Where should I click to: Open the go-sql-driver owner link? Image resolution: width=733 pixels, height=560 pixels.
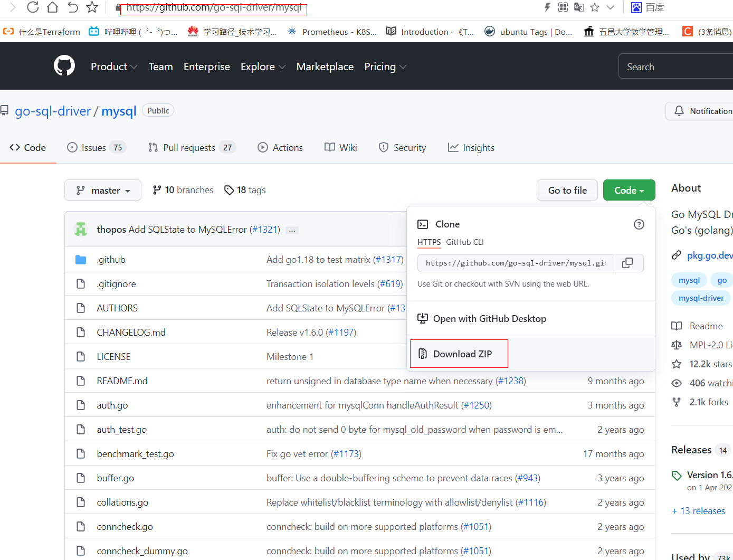(x=53, y=111)
